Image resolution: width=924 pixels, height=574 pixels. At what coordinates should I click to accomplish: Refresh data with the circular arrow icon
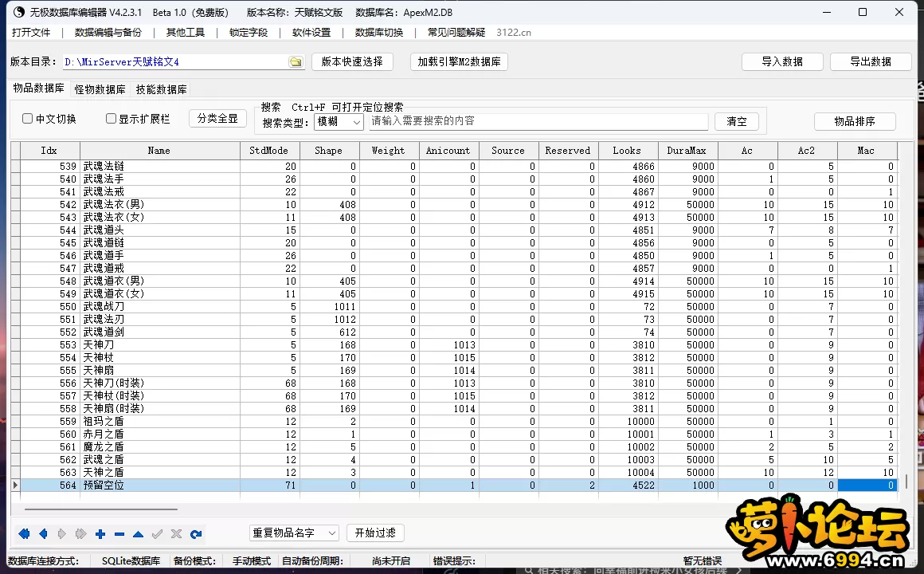(196, 533)
